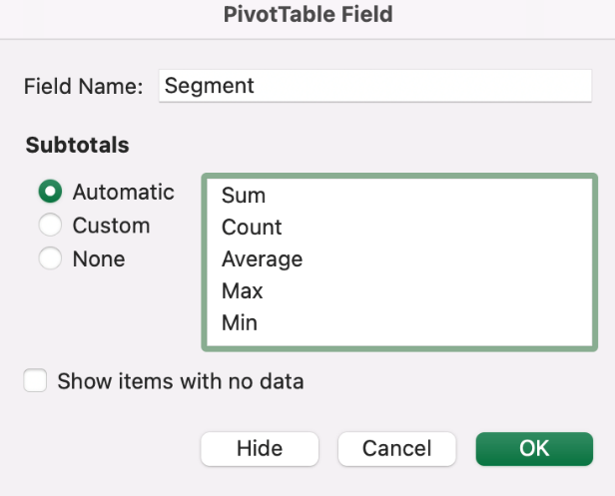Choose Max in the subtotals list

399,291
